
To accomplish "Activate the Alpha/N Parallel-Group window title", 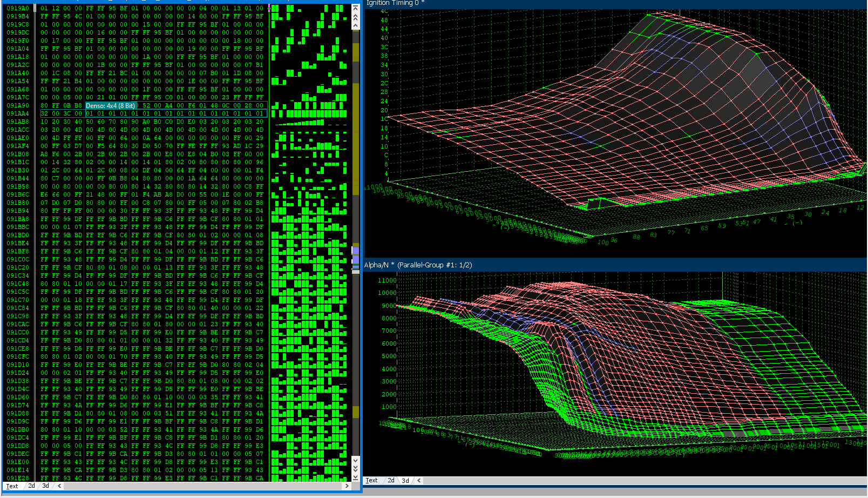I will (418, 265).
